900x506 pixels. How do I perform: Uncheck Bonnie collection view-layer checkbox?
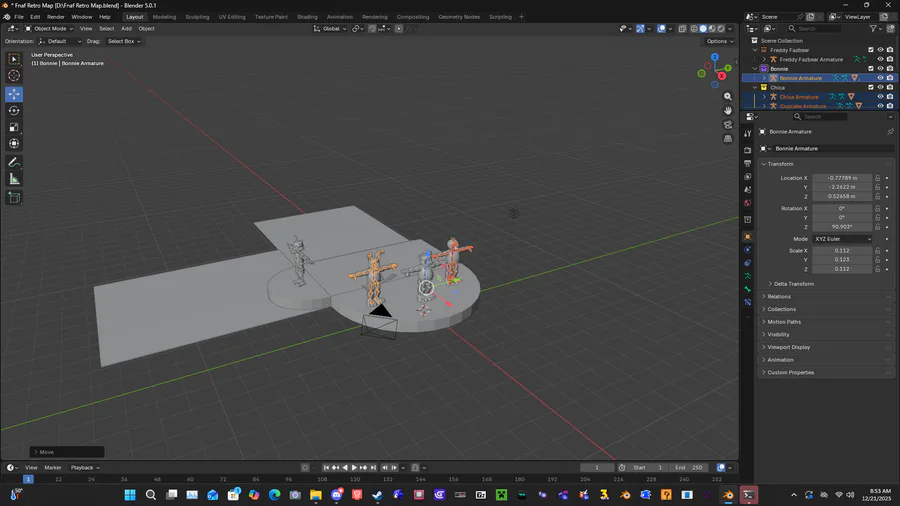click(x=871, y=69)
